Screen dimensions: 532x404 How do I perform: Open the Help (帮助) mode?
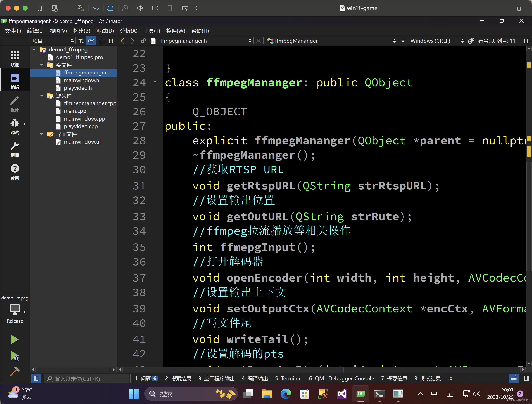pyautogui.click(x=15, y=172)
